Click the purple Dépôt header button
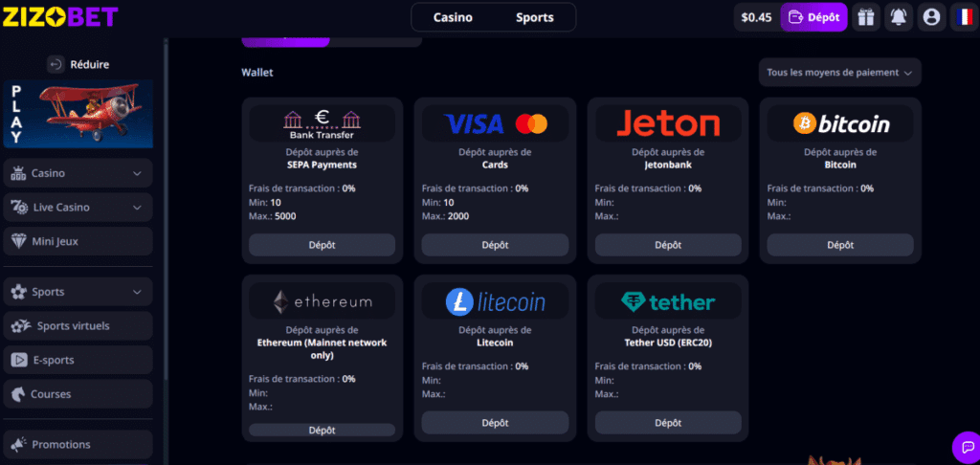 [x=814, y=17]
